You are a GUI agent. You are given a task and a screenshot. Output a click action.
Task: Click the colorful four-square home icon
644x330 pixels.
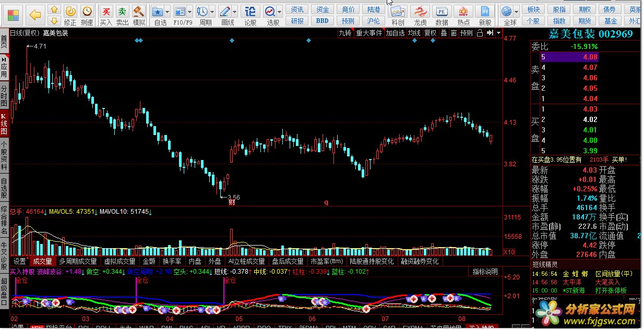pyautogui.click(x=14, y=14)
